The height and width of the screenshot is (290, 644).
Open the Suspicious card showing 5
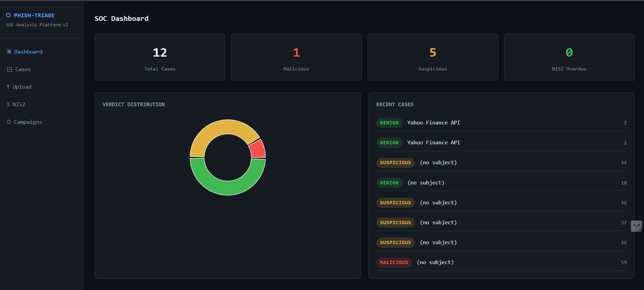(x=433, y=57)
